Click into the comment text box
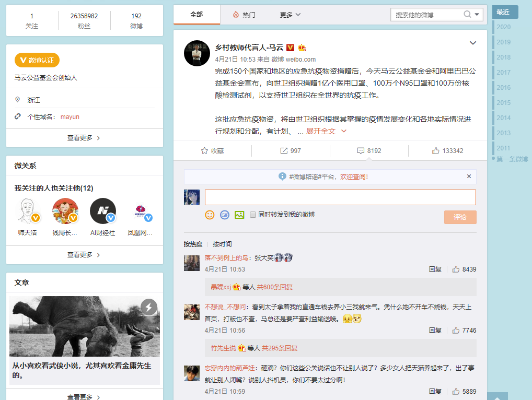Viewport: 532px width, 400px height. pos(340,197)
